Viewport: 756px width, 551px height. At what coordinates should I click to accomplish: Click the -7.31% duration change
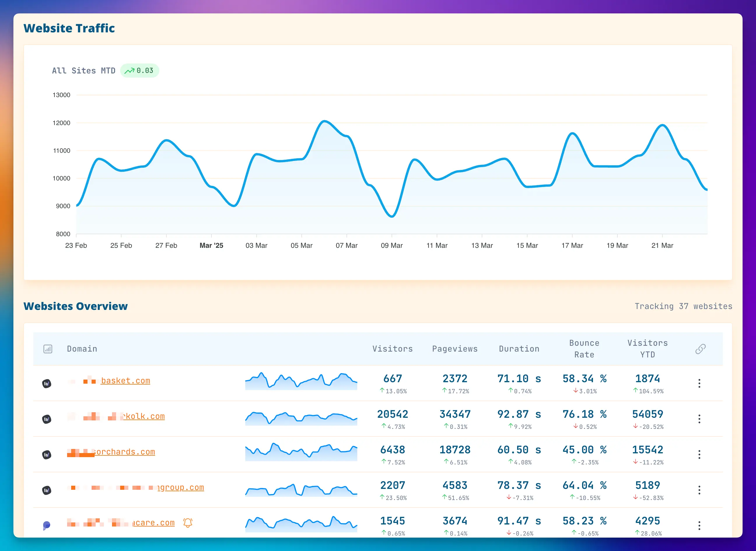(520, 498)
